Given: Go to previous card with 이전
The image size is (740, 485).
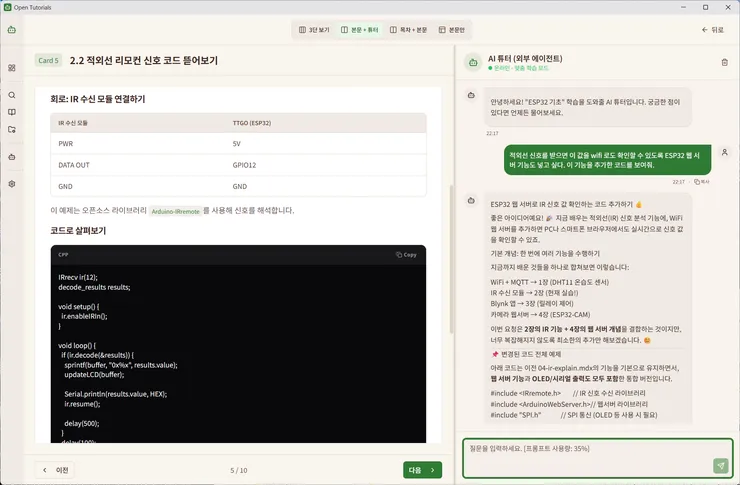Looking at the screenshot, I should (56, 470).
